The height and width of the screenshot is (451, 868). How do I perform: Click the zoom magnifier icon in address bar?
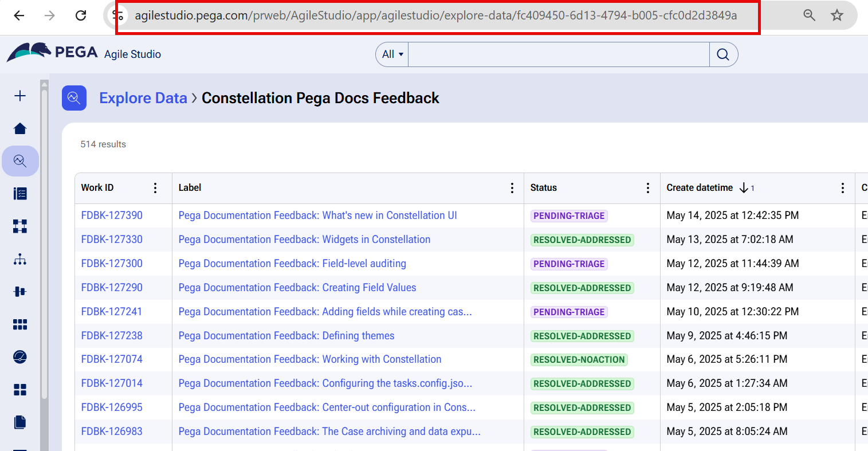tap(809, 15)
